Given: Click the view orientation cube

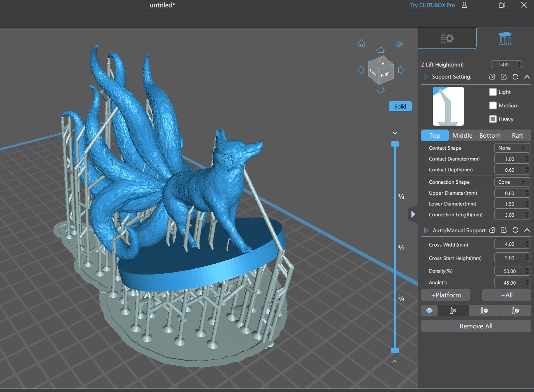Looking at the screenshot, I should click(381, 70).
